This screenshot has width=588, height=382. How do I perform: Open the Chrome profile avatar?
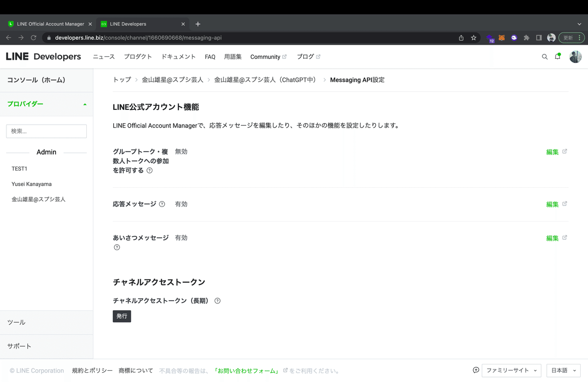tap(551, 38)
